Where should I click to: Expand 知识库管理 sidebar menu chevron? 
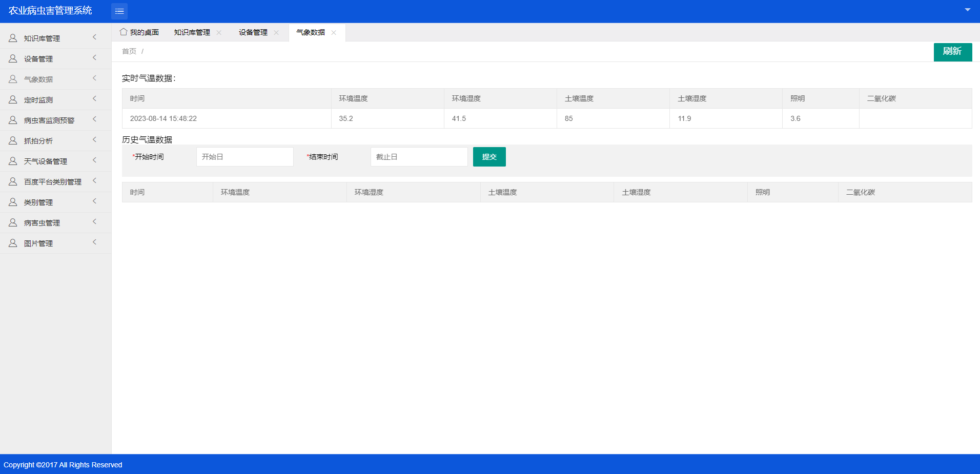(95, 37)
